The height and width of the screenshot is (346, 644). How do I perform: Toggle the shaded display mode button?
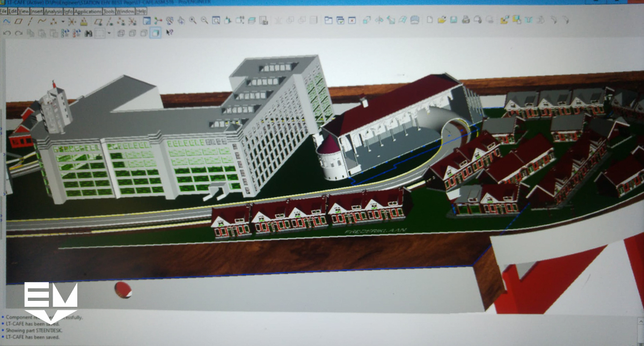tap(155, 33)
